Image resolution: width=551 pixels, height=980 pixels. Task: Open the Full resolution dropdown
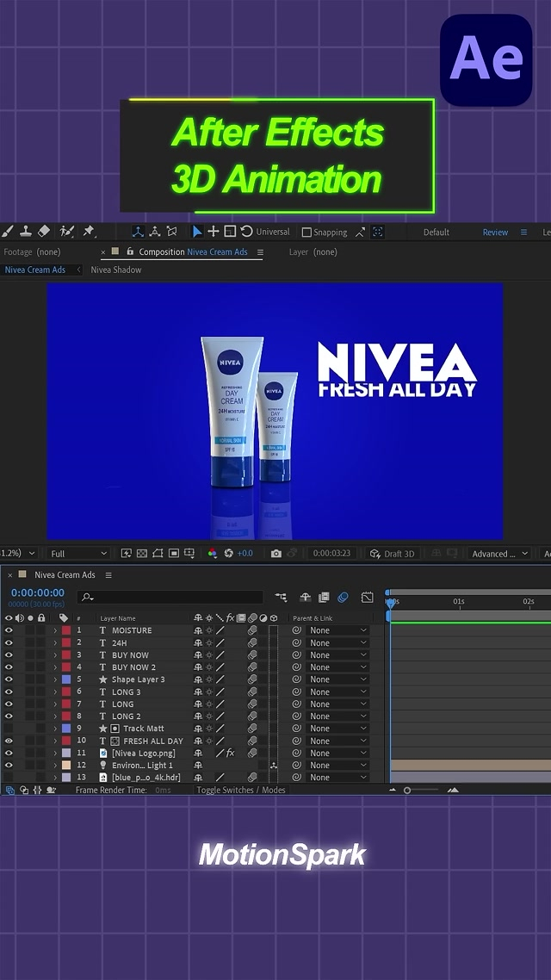pos(78,554)
